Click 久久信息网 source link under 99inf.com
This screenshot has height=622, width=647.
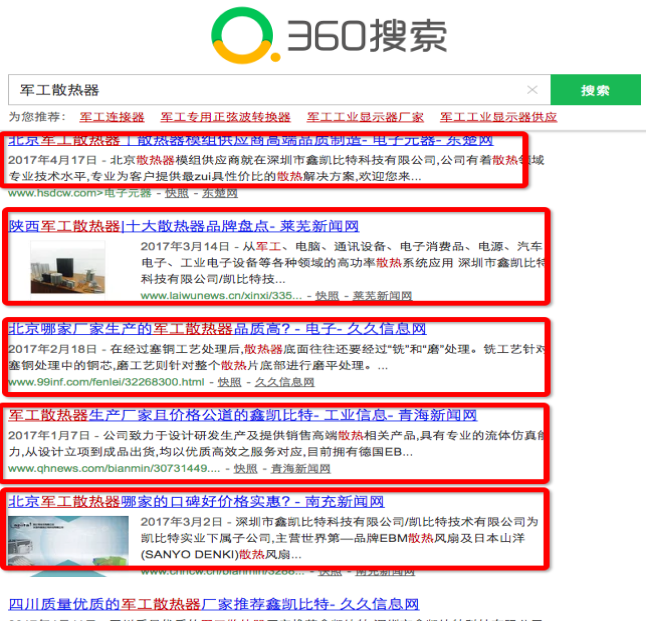tap(284, 382)
